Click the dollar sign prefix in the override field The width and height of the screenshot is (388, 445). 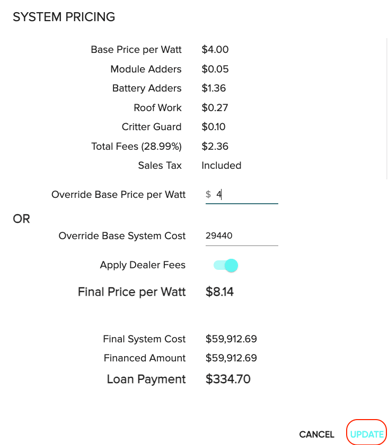coord(208,194)
